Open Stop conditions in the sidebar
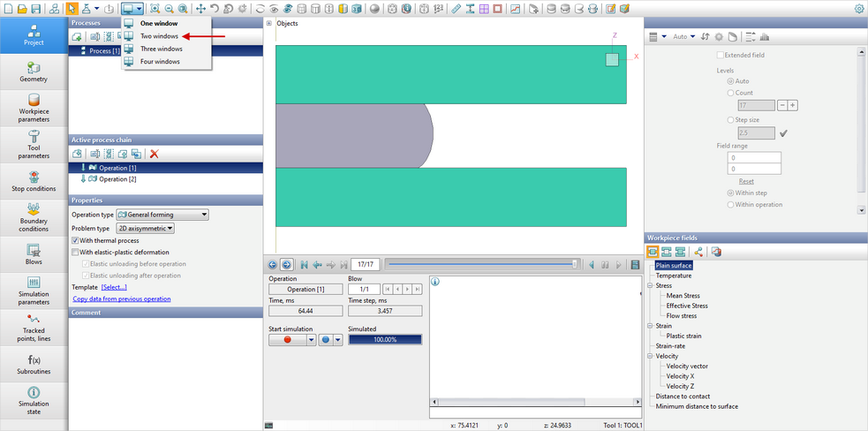This screenshot has width=868, height=431. coord(34,181)
